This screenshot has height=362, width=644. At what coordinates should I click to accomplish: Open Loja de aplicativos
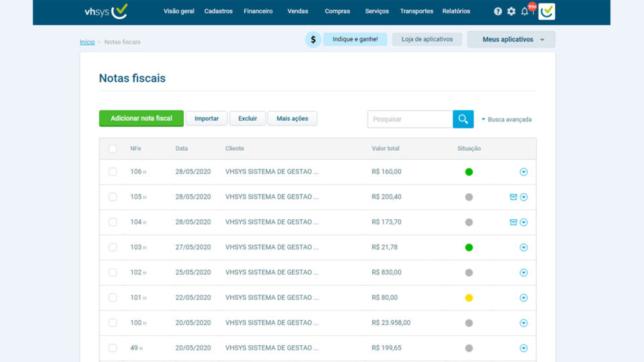tap(427, 40)
